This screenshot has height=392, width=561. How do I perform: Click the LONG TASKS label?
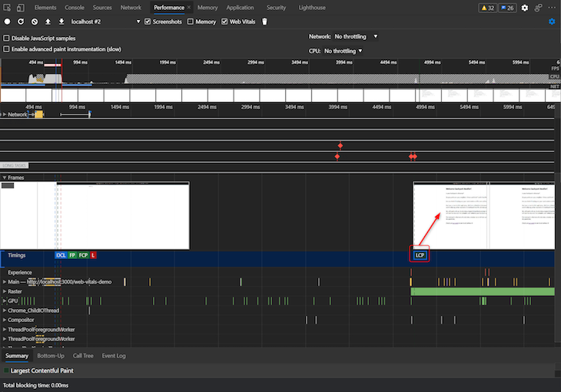pos(15,165)
